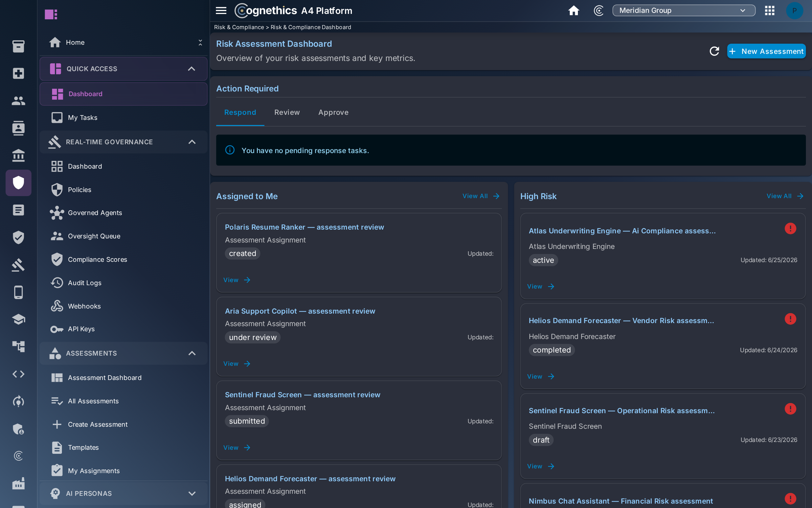This screenshot has width=812, height=508.
Task: Click the Cognethics swirl icon in top bar
Action: (x=599, y=10)
